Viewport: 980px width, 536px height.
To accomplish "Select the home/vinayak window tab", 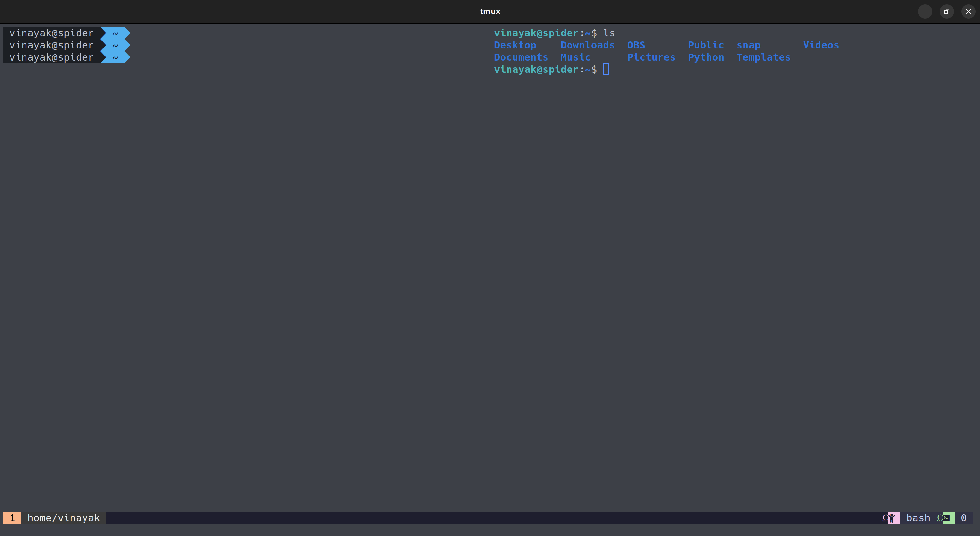I will click(63, 518).
